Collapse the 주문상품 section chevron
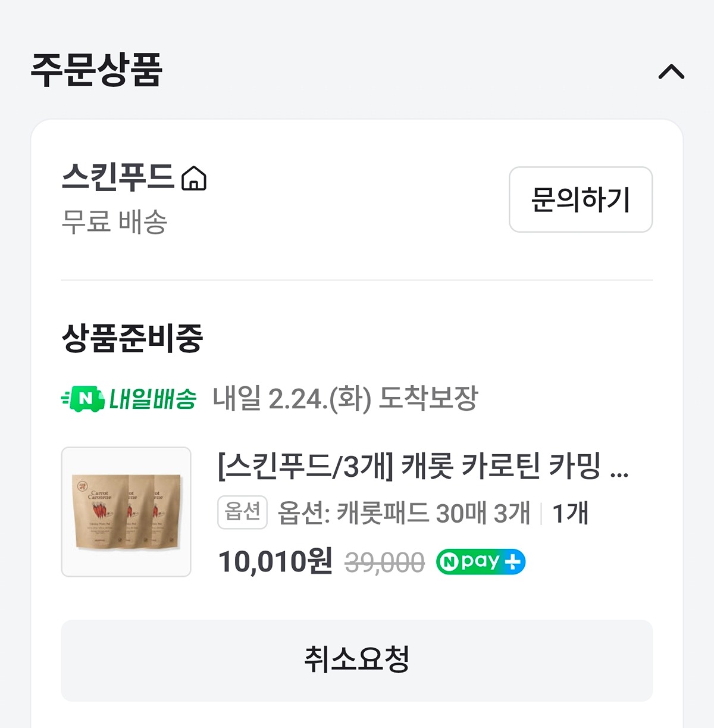Viewport: 714px width, 728px height. click(671, 73)
